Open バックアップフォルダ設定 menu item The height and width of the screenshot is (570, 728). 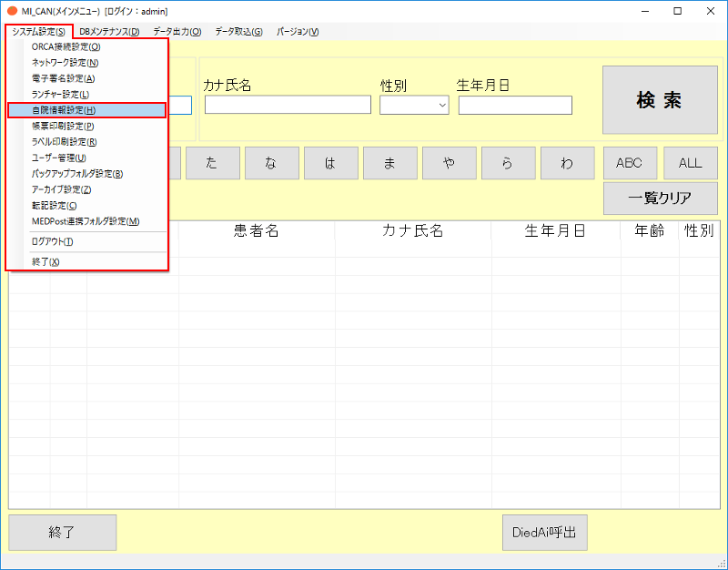pyautogui.click(x=76, y=173)
